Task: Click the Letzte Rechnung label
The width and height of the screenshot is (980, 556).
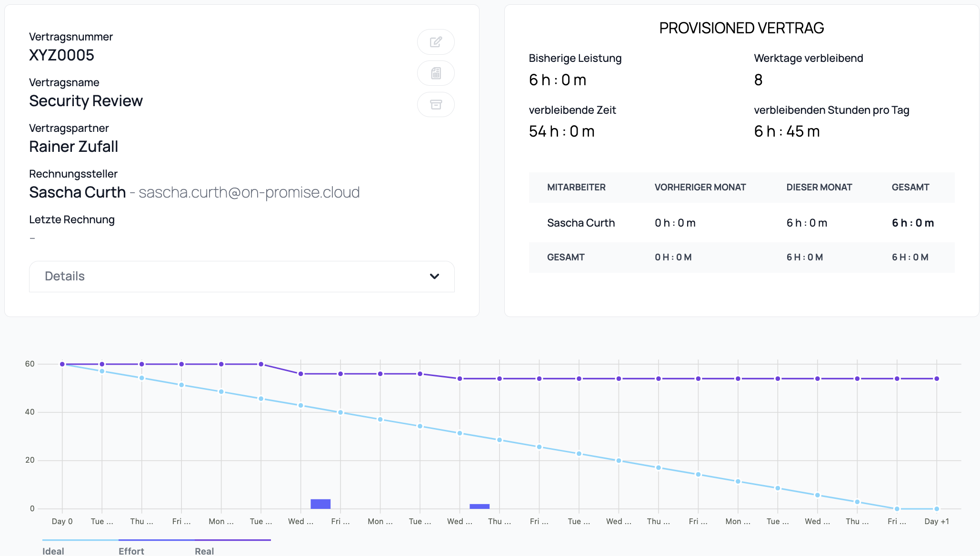Action: tap(72, 220)
